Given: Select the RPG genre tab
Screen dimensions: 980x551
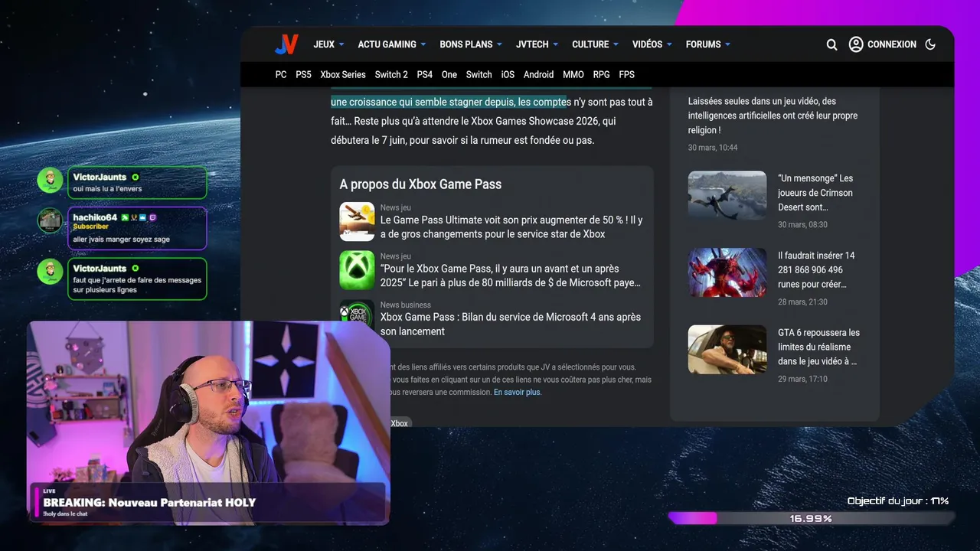Looking at the screenshot, I should click(x=601, y=74).
